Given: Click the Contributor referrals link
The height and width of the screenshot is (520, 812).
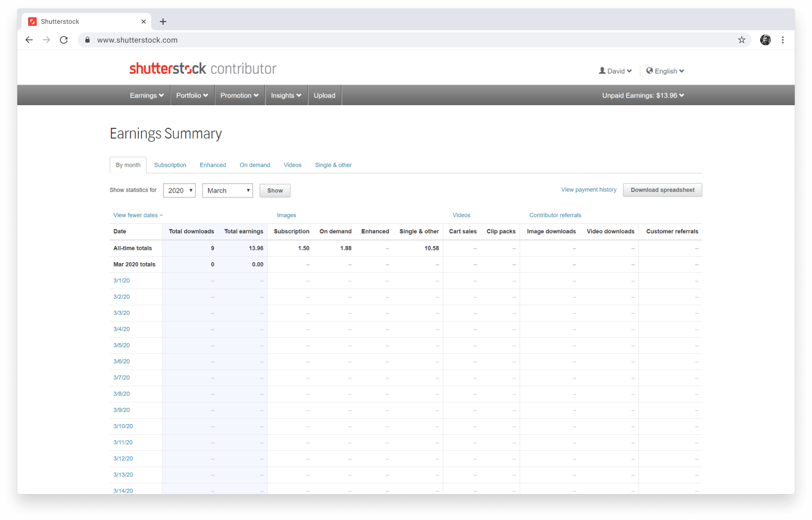Looking at the screenshot, I should click(555, 215).
